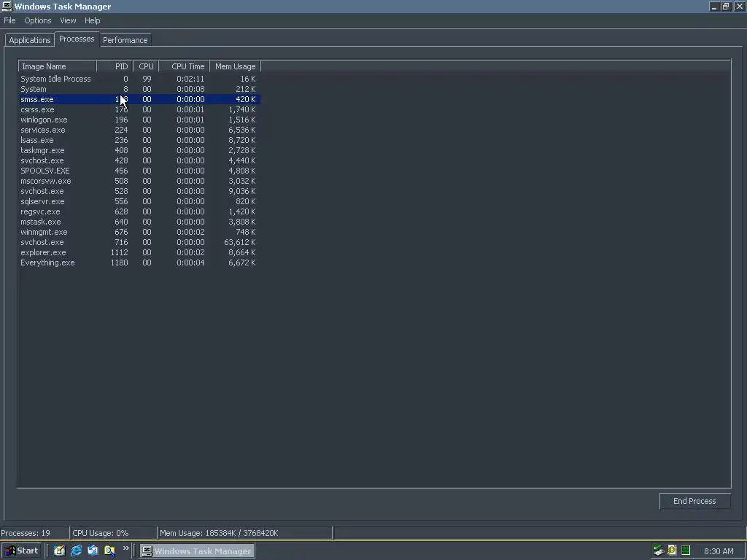Open the Help menu

coord(93,20)
